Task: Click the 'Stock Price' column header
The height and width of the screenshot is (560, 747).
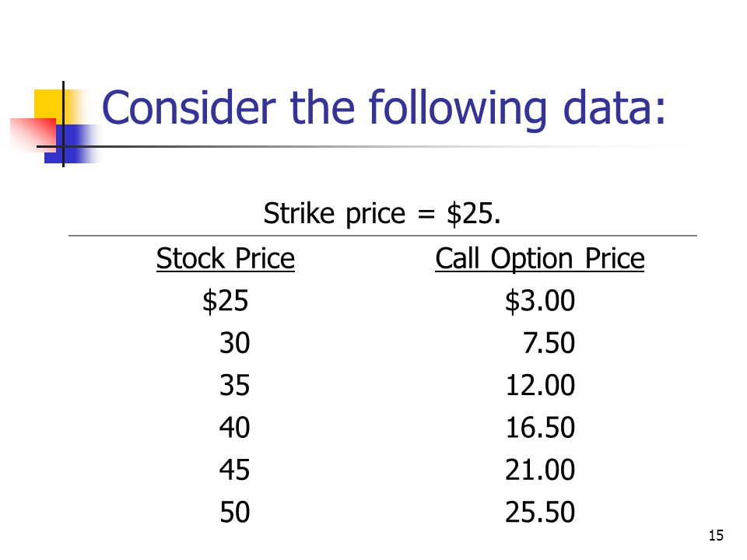Action: (226, 258)
